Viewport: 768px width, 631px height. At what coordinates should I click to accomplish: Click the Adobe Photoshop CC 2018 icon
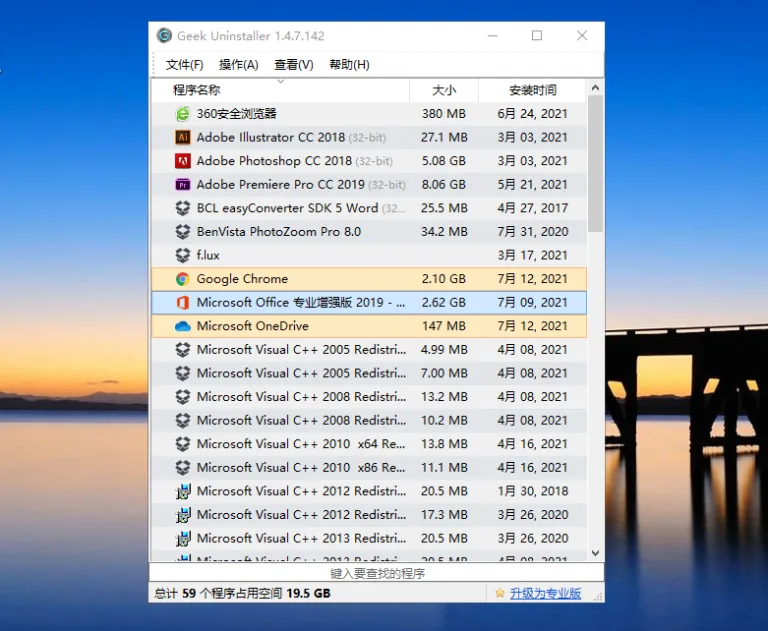click(183, 161)
